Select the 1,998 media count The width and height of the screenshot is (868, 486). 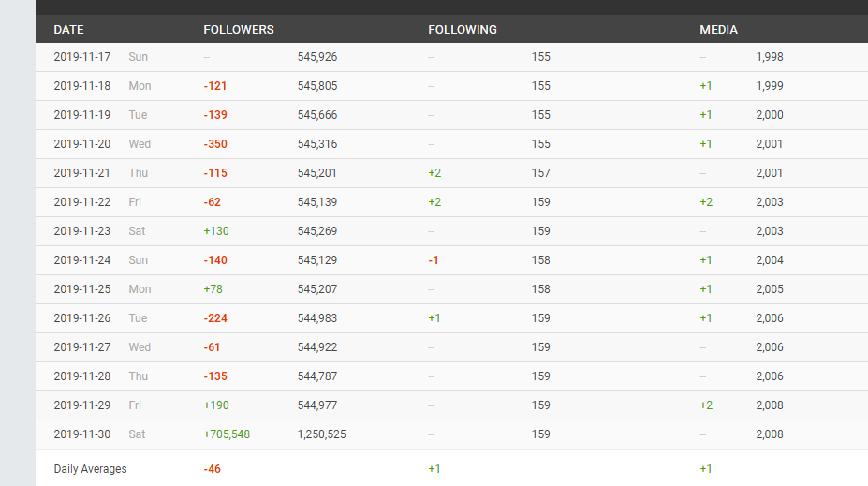point(770,57)
